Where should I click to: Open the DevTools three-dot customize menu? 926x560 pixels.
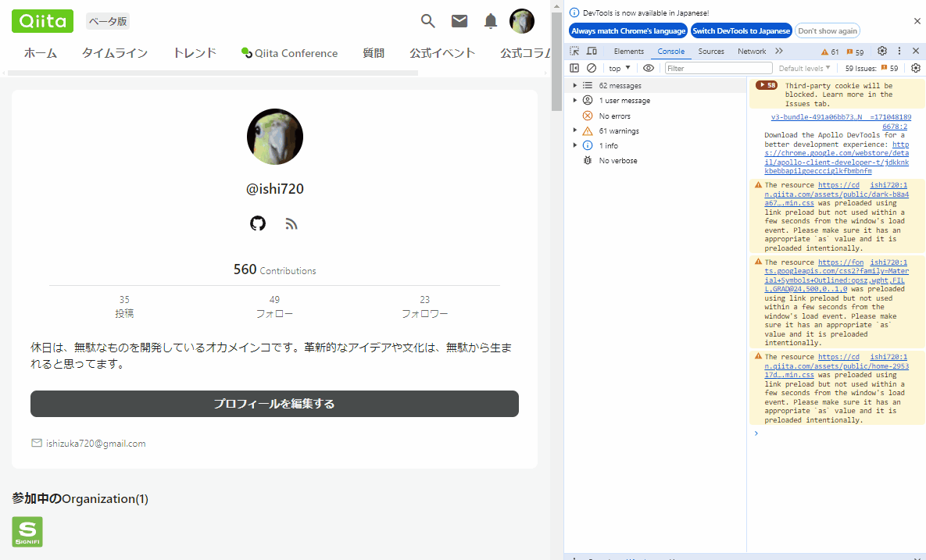click(x=899, y=50)
